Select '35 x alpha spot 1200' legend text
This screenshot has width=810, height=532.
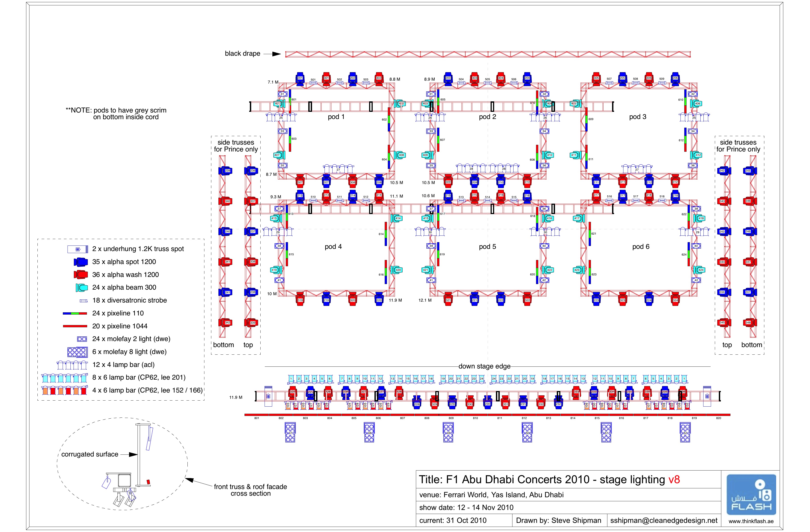[x=124, y=262]
